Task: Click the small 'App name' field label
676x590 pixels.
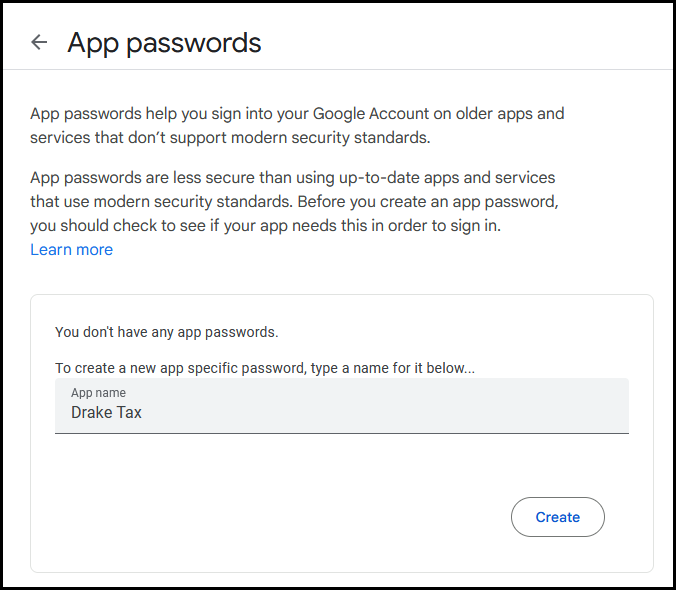Action: coord(98,393)
